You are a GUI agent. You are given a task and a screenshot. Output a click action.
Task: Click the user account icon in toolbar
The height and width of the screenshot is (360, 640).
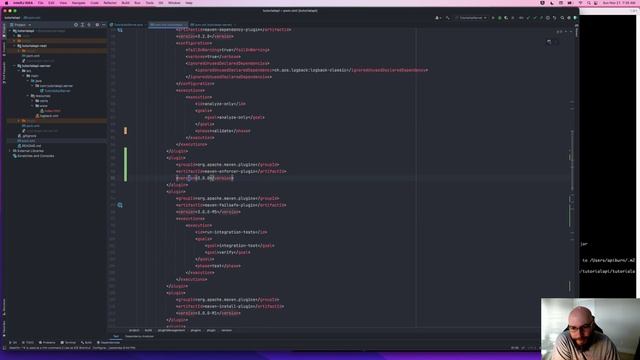tap(438, 18)
